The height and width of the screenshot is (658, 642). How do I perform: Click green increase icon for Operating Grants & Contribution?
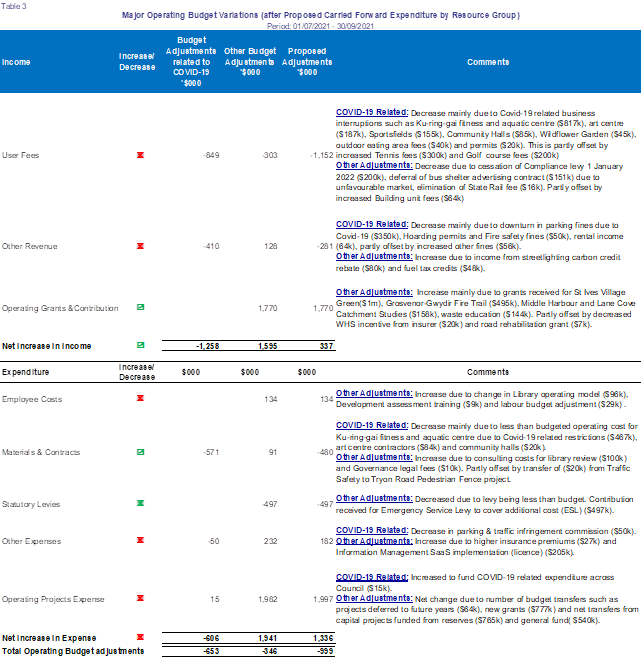click(x=141, y=307)
